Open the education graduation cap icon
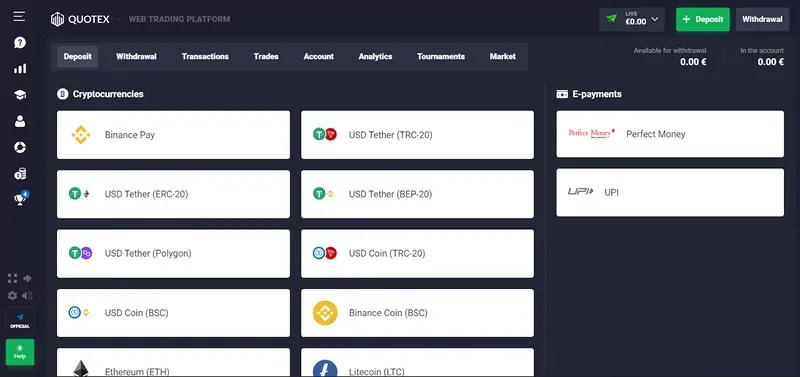 coord(19,95)
